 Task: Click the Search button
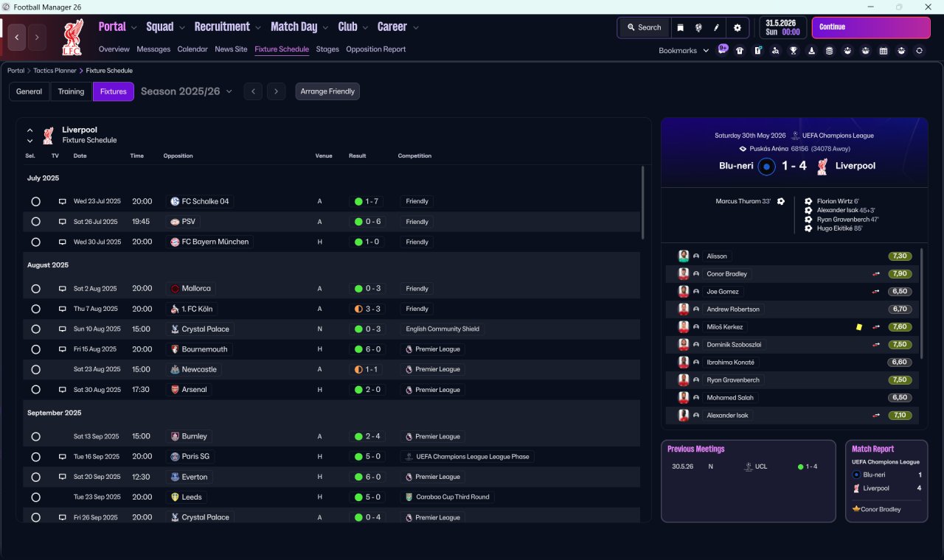coord(644,27)
